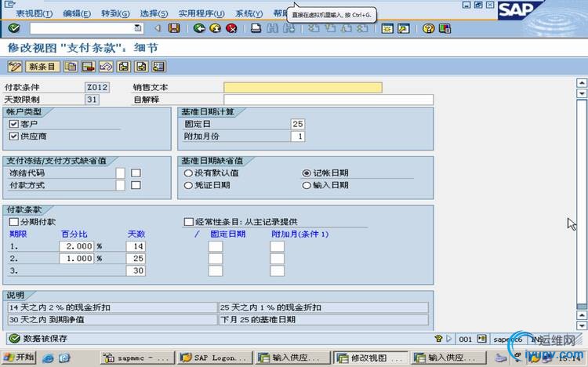Image resolution: width=588 pixels, height=367 pixels.
Task: Click the Save diskette icon
Action: point(174,28)
